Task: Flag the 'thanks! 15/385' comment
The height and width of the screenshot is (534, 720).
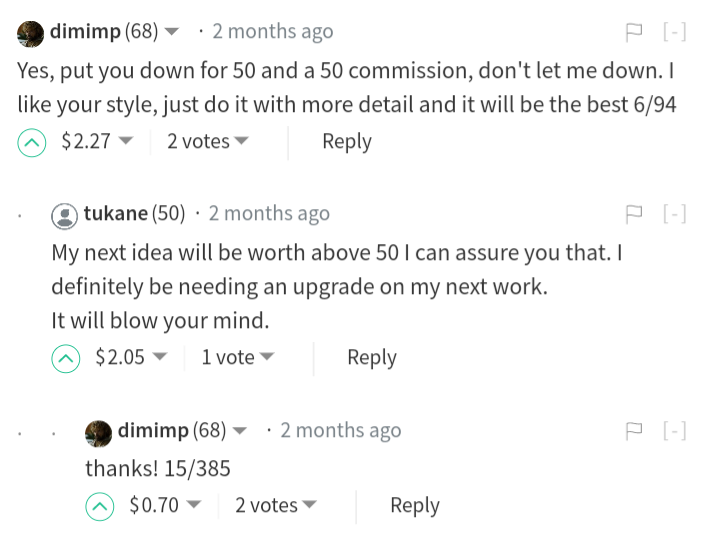Action: (632, 431)
